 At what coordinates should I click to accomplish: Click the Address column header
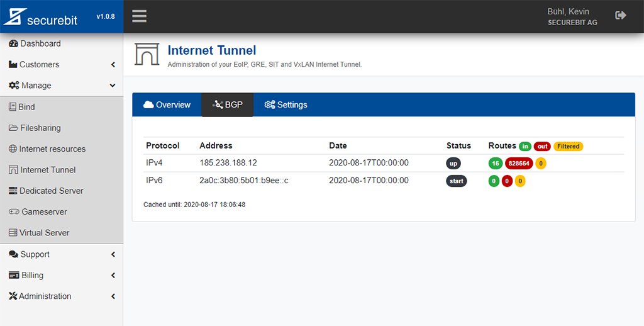216,145
